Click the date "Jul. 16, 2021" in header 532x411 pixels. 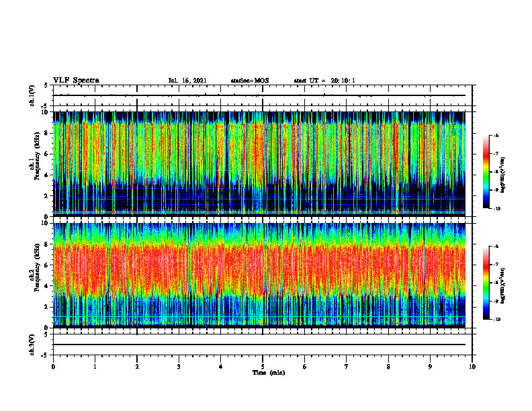click(x=187, y=81)
